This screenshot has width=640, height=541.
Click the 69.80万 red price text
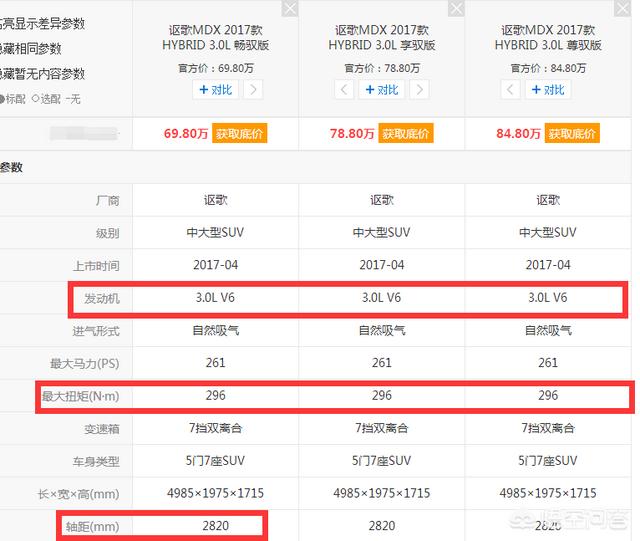186,134
